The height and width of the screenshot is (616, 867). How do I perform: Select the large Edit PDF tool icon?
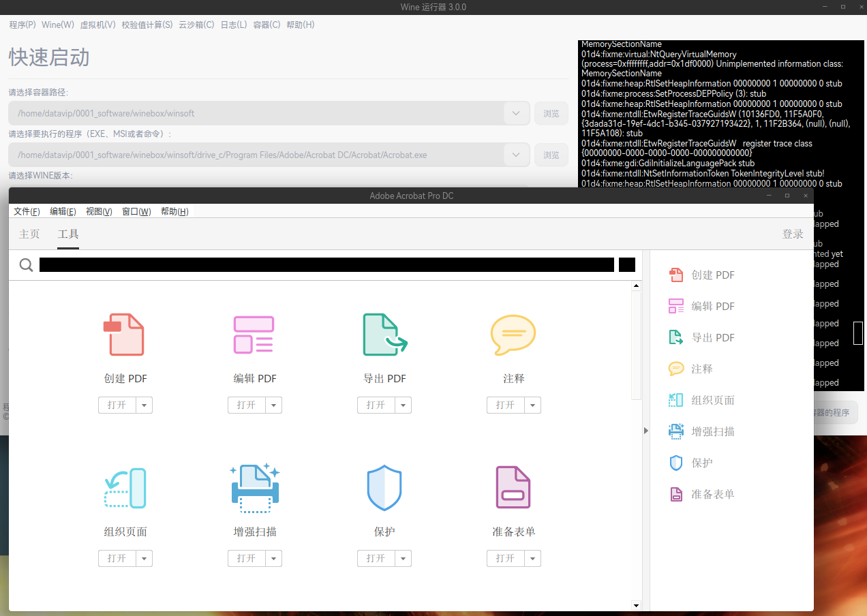pyautogui.click(x=254, y=335)
